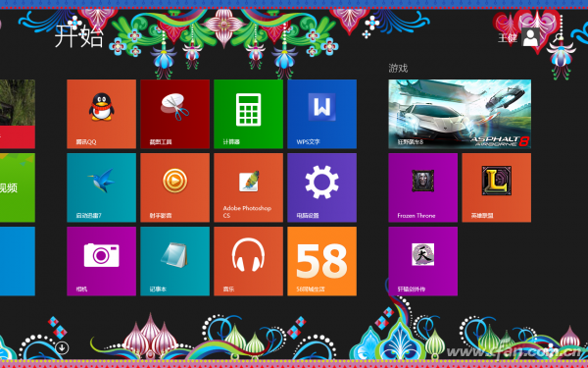Open the Notepad (记事本) tile
Image resolution: width=588 pixels, height=368 pixels.
click(174, 261)
